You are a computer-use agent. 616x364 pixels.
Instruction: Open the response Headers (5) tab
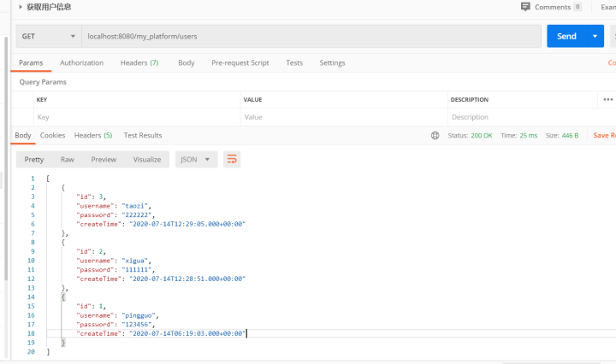(x=93, y=135)
